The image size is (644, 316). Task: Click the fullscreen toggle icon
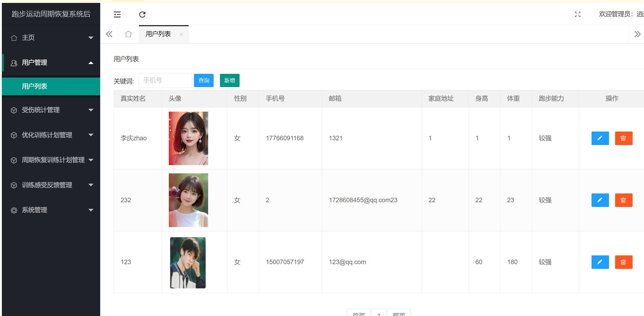click(577, 14)
